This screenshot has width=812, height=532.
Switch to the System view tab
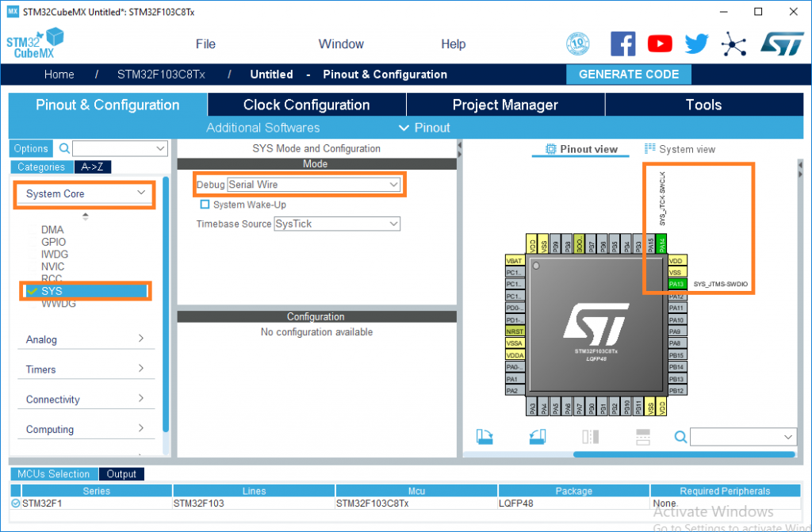680,149
